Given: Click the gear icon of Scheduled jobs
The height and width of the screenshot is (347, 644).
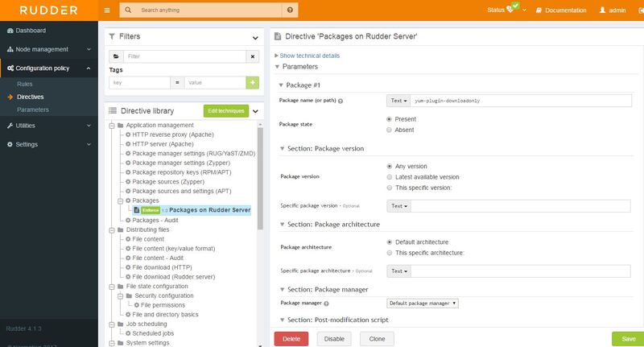Looking at the screenshot, I should coord(128,333).
